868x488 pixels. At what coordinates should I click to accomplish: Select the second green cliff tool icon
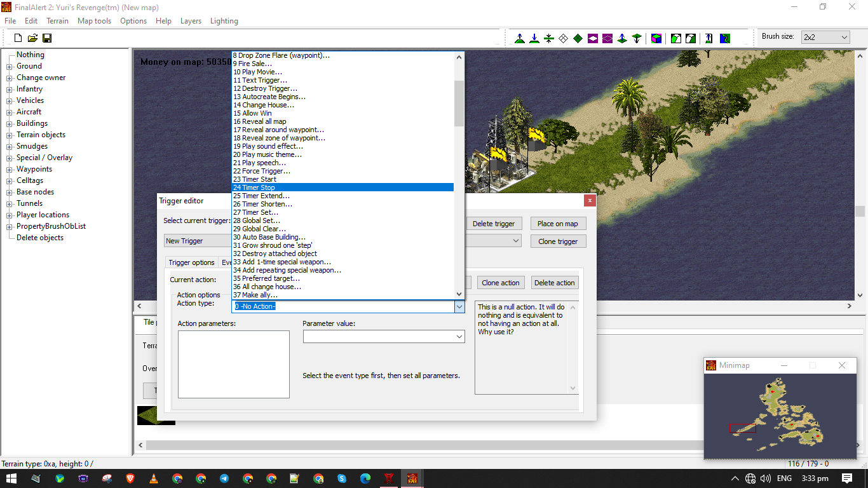[x=691, y=38]
